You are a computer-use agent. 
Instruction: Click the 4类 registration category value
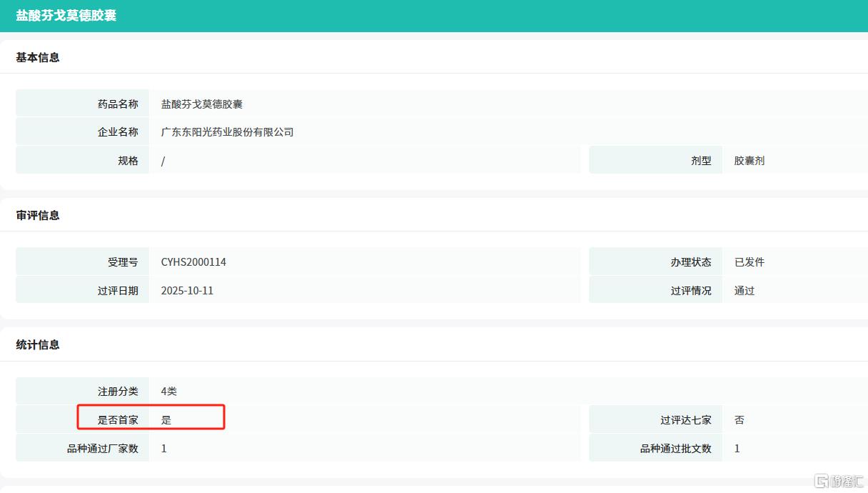coord(169,391)
